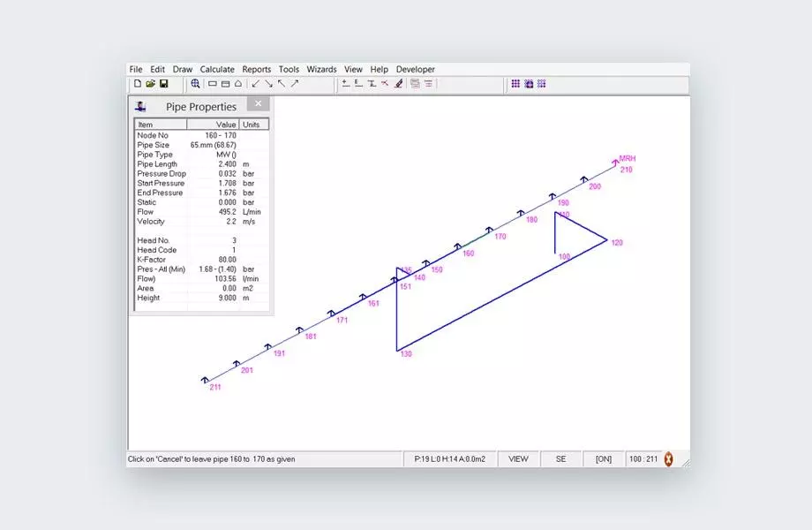The height and width of the screenshot is (530, 812).
Task: Select the Zoom magnifier tool
Action: pyautogui.click(x=196, y=83)
